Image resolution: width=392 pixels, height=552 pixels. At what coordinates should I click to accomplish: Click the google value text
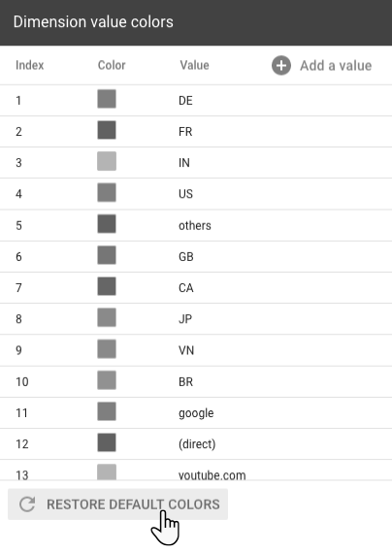[196, 413]
